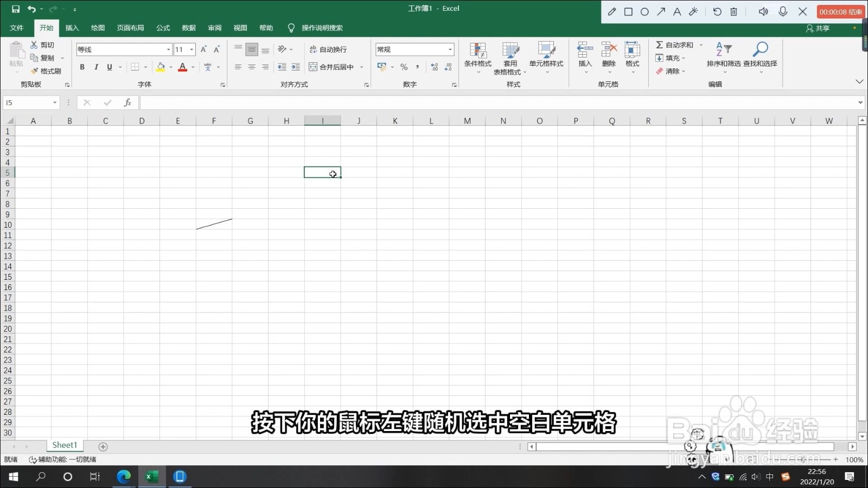Open the cells Format (格式) menu
The height and width of the screenshot is (488, 868).
pyautogui.click(x=633, y=57)
